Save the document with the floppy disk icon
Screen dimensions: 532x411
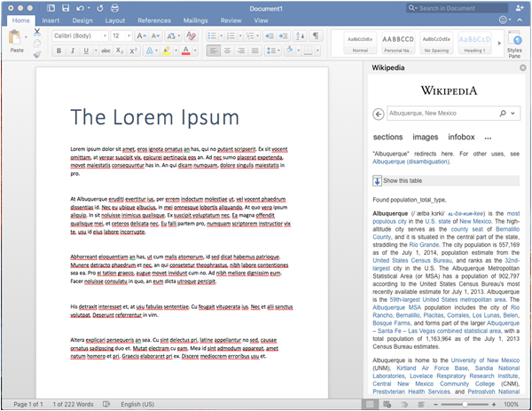tap(66, 8)
